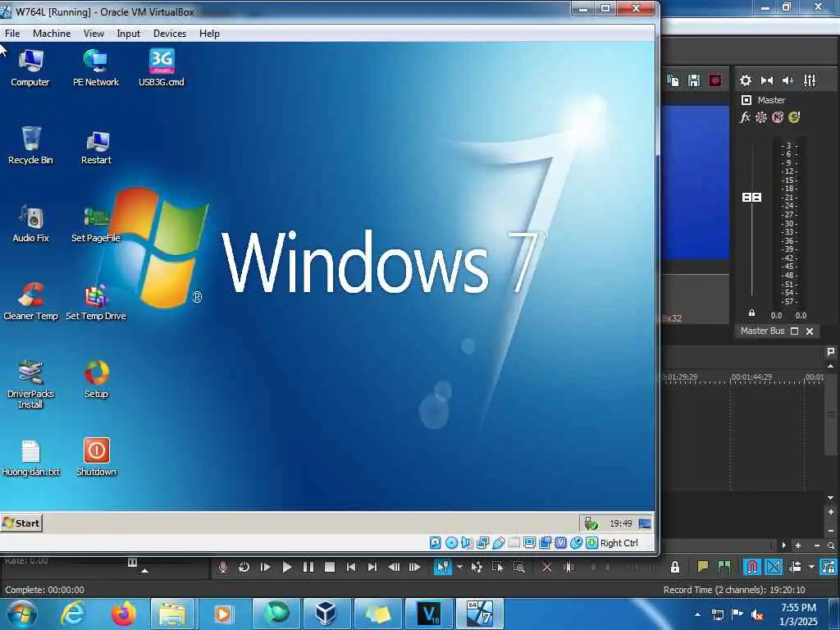Click the VirtualBox keyboard capture arrow icon
This screenshot has width=840, height=630.
pyautogui.click(x=591, y=543)
